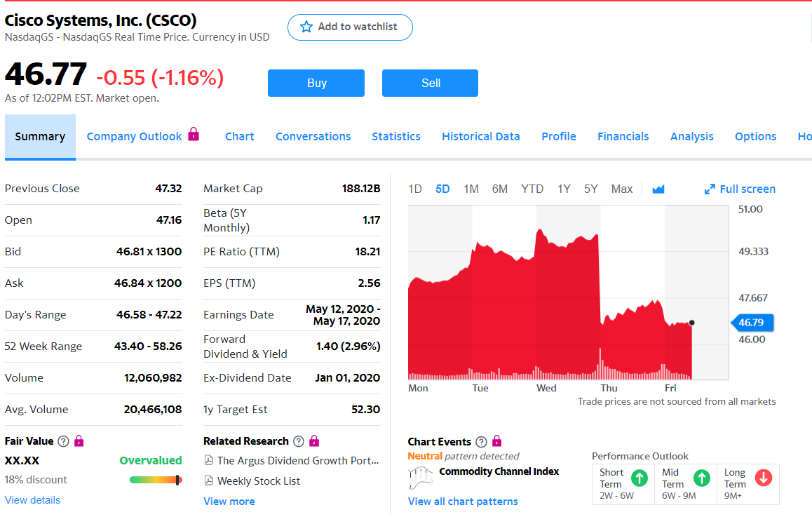
Task: Switch to the Company Outlook tab
Action: 134,136
